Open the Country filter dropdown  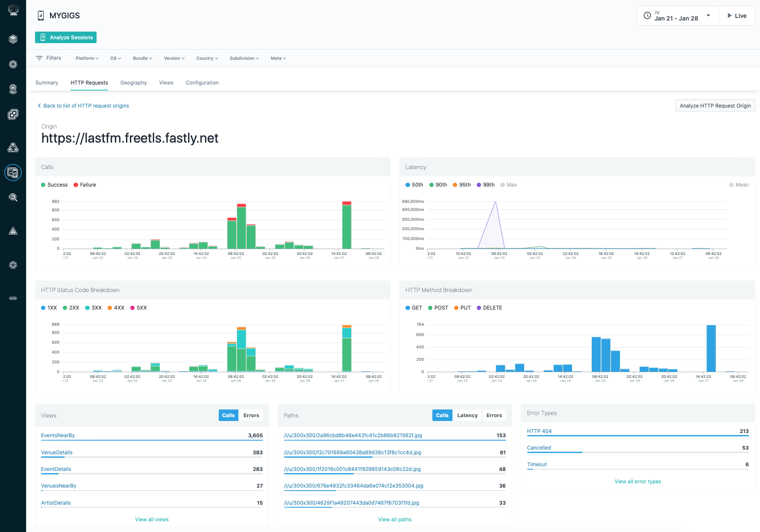(x=207, y=58)
